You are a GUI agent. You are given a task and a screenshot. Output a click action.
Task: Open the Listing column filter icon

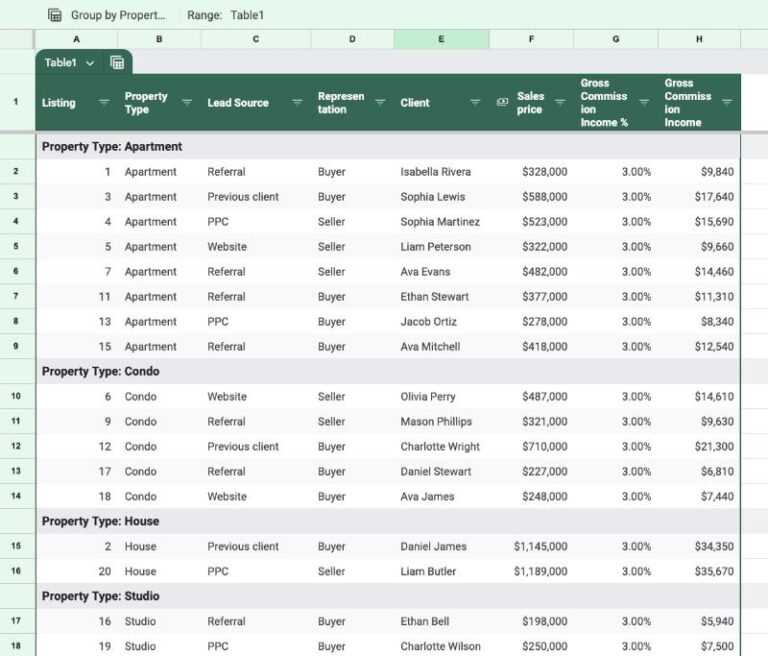104,103
